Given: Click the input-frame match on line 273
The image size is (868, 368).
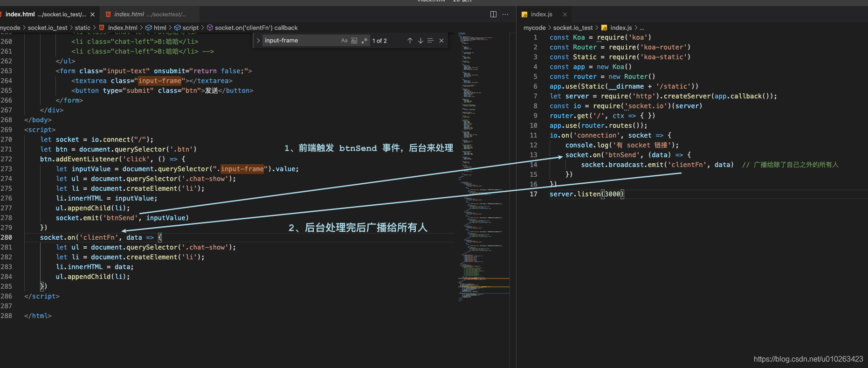Looking at the screenshot, I should [242, 169].
